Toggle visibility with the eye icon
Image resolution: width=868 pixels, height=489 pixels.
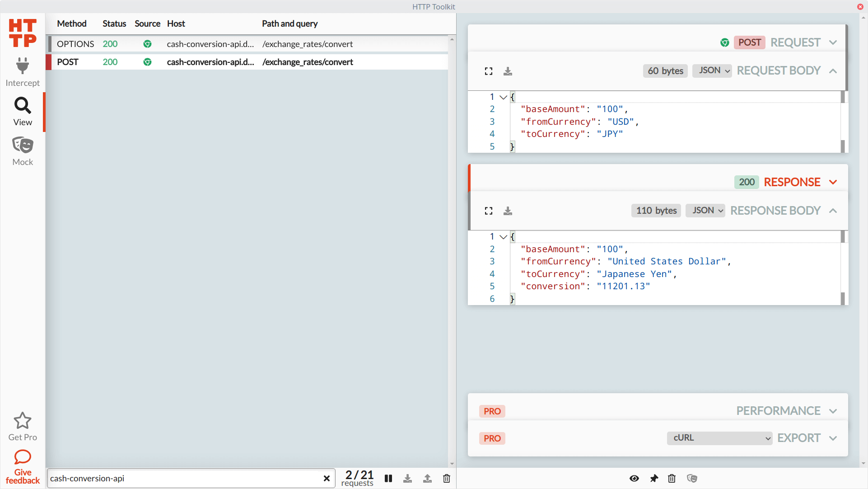[x=634, y=478]
